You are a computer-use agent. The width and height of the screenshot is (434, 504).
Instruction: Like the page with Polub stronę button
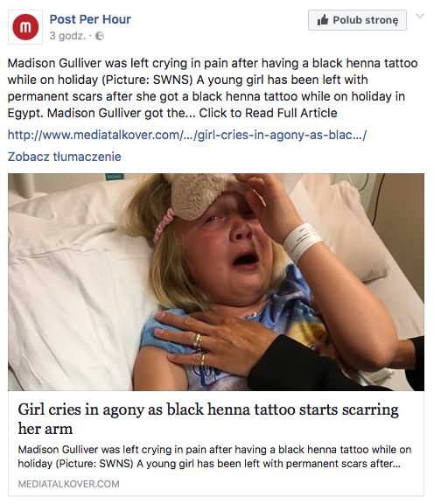pos(357,20)
